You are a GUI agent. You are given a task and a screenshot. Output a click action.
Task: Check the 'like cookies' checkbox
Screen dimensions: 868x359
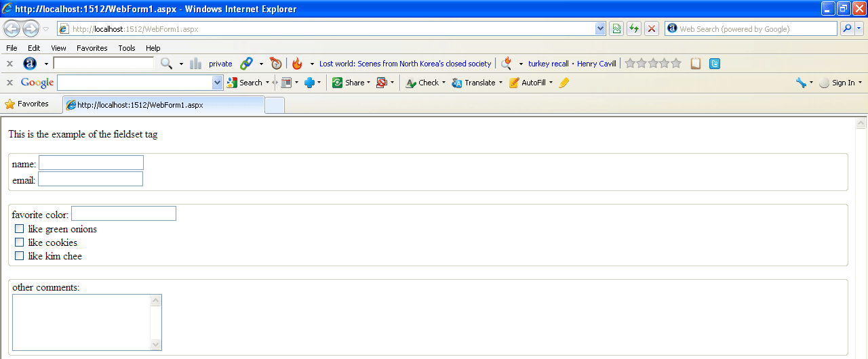click(x=19, y=242)
